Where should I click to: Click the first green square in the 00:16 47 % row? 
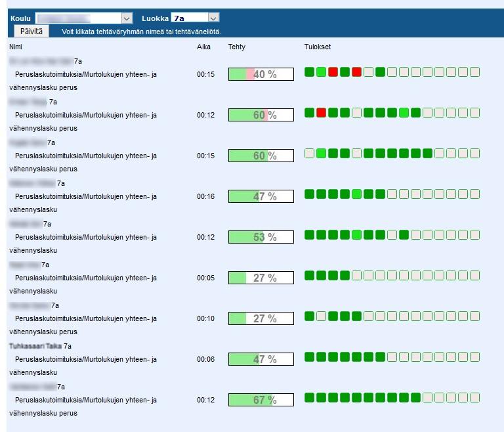pyautogui.click(x=309, y=194)
